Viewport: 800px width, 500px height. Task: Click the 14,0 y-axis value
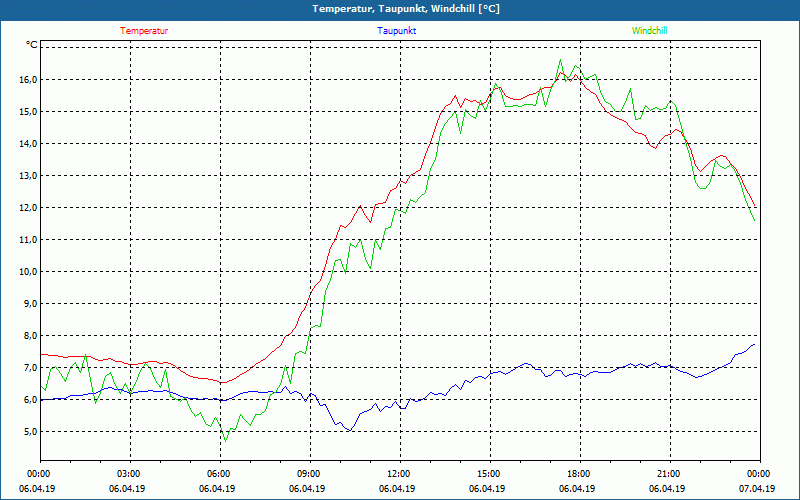pyautogui.click(x=29, y=144)
